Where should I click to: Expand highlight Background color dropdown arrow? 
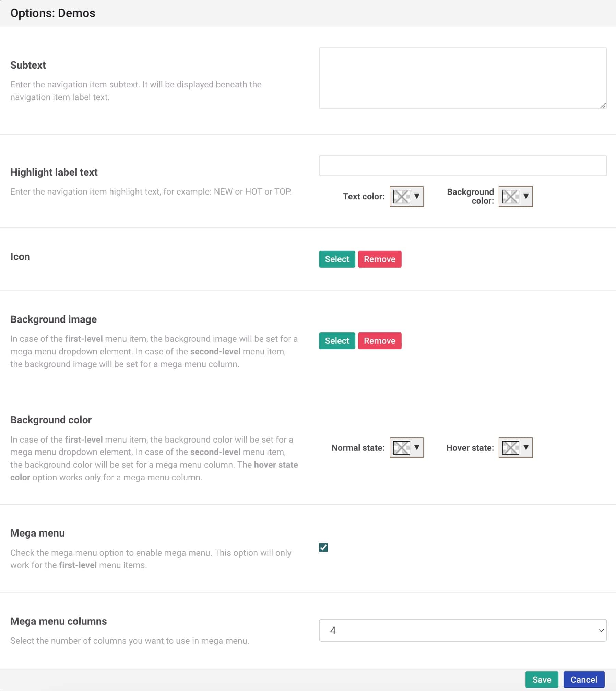click(526, 196)
